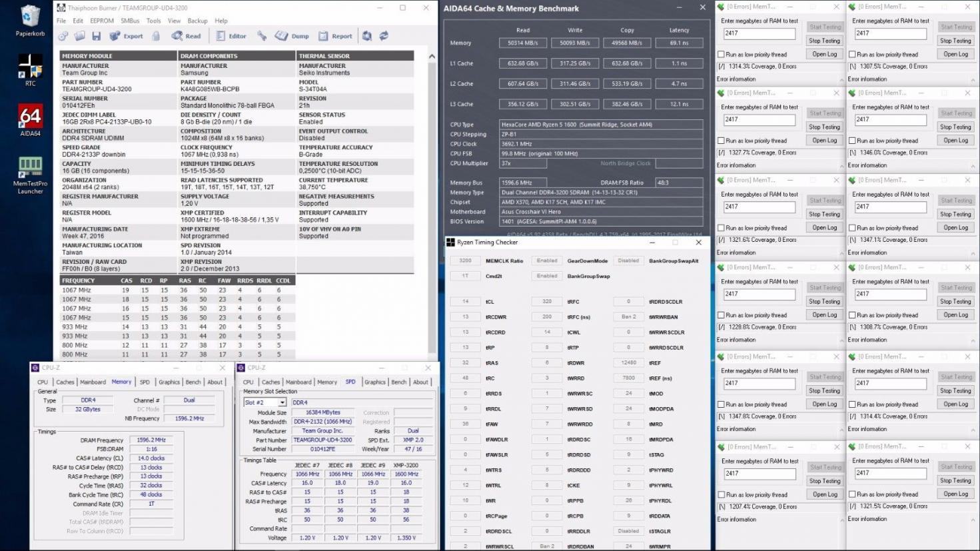980x551 pixels.
Task: Switch to Graphics tab in CPU-Z SPD window
Action: (x=374, y=382)
